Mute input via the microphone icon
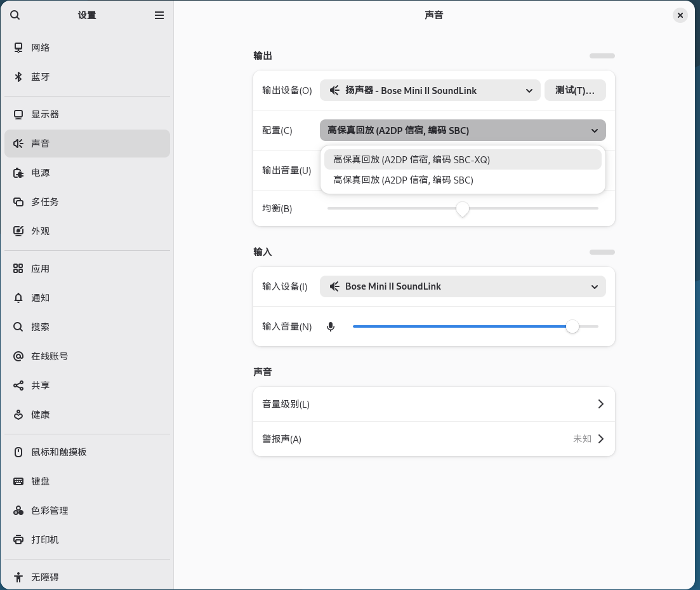 pos(331,327)
